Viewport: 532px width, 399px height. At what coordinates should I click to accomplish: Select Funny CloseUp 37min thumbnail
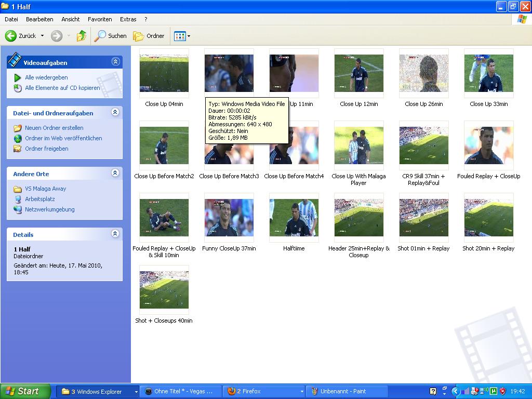[x=229, y=218]
